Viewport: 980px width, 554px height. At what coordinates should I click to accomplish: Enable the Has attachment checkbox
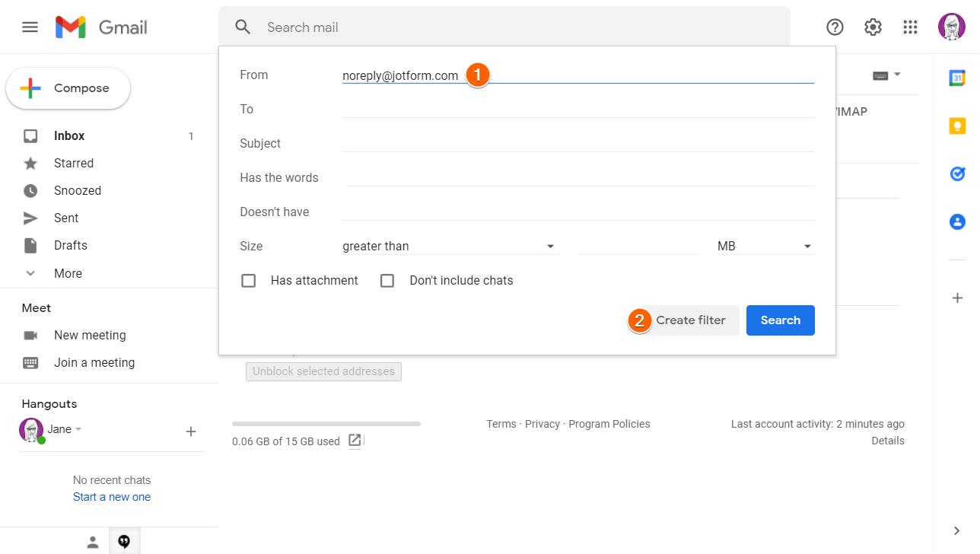(x=248, y=281)
